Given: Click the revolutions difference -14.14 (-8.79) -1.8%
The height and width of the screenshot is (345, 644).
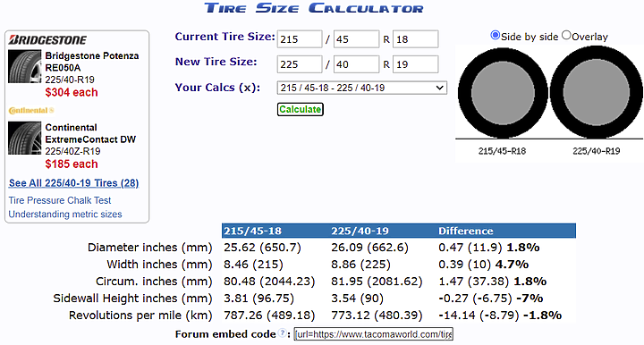Looking at the screenshot, I should pyautogui.click(x=500, y=315).
